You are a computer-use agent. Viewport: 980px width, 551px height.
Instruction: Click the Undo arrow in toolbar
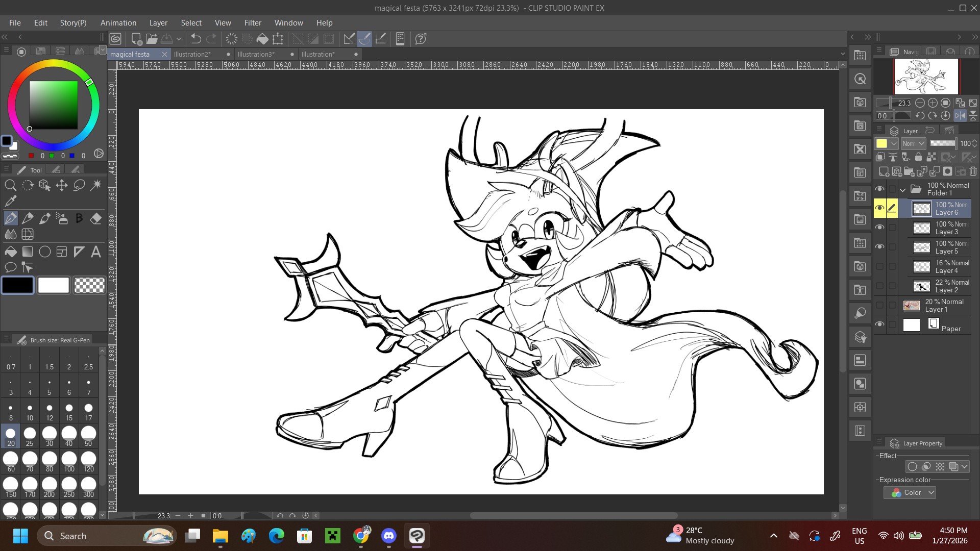click(195, 39)
